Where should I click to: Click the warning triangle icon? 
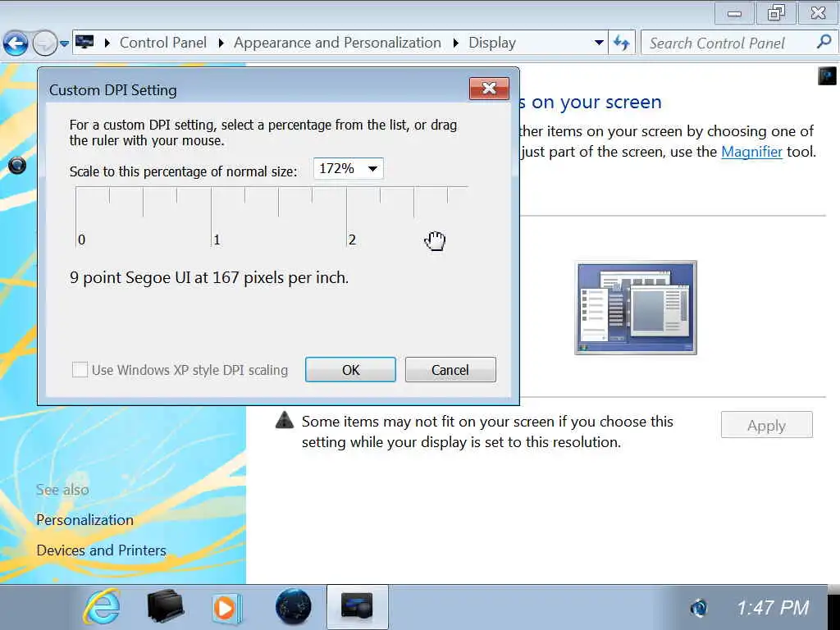tap(285, 419)
